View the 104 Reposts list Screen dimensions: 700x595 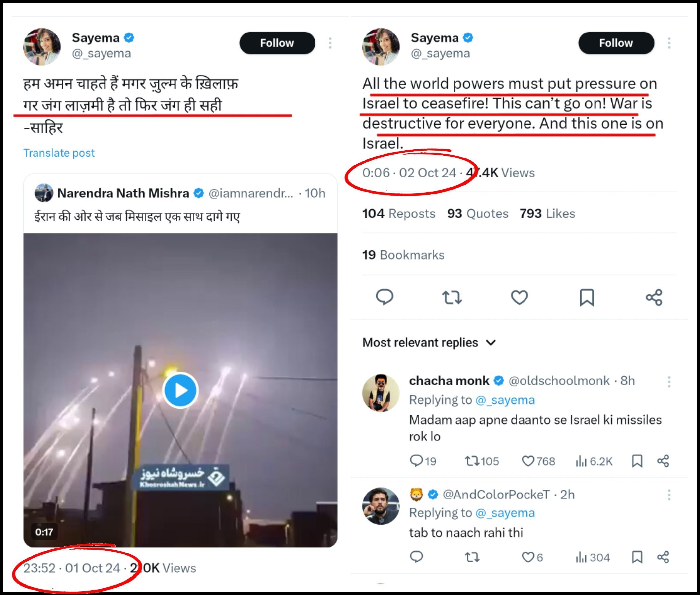click(399, 214)
